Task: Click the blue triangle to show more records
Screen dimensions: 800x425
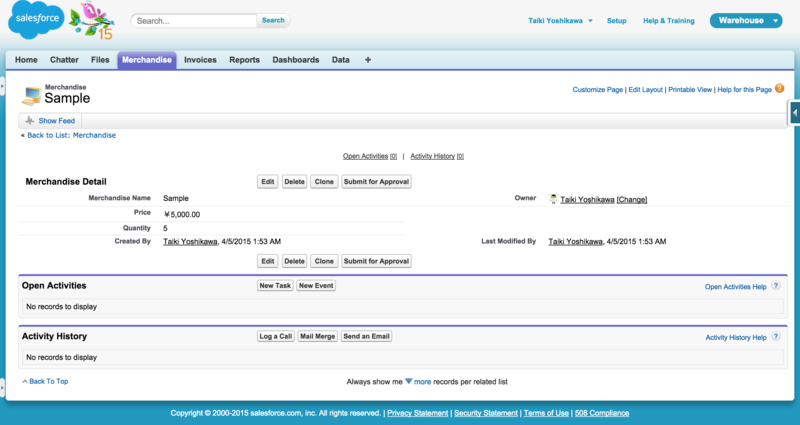Action: (x=409, y=381)
